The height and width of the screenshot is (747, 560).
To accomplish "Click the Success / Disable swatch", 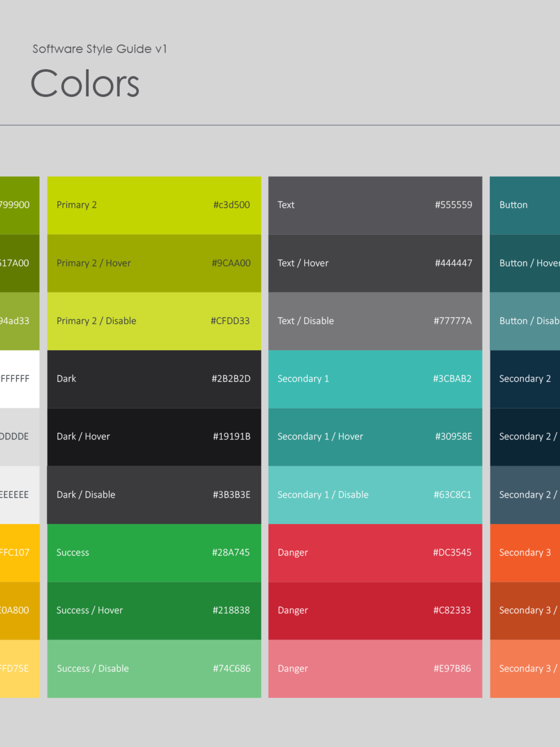I will click(154, 669).
